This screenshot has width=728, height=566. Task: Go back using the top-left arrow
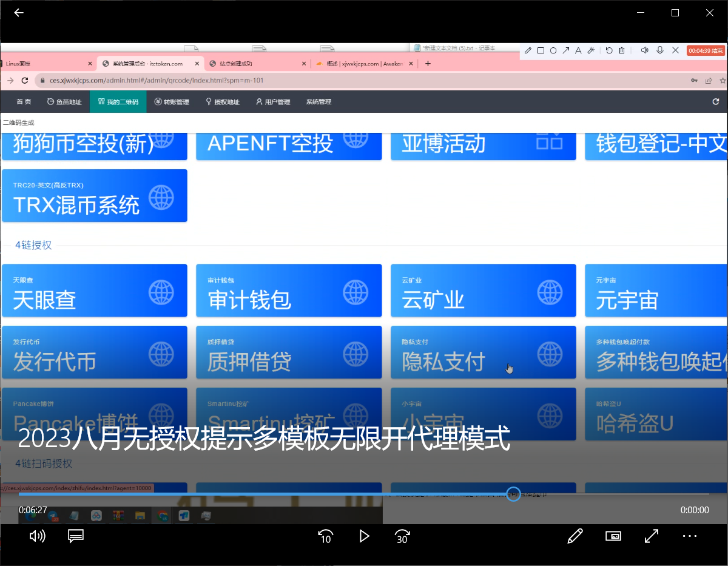[x=19, y=13]
